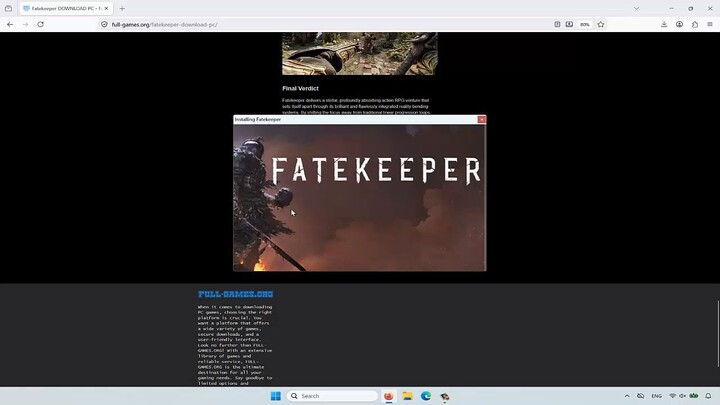
Task: Click the Final Verdict heading
Action: click(300, 88)
